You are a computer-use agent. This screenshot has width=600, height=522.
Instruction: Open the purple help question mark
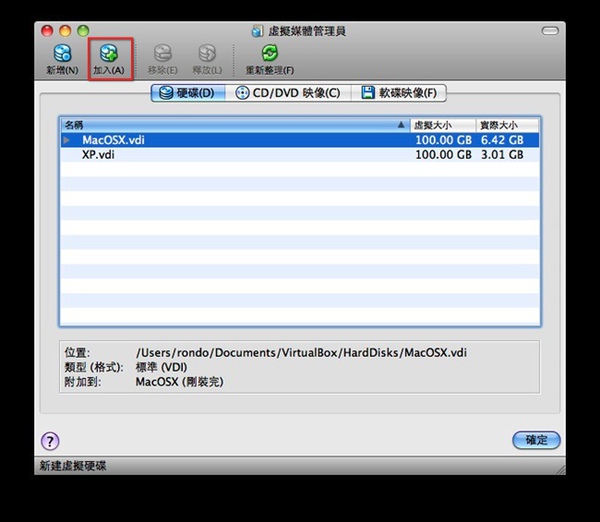click(50, 441)
